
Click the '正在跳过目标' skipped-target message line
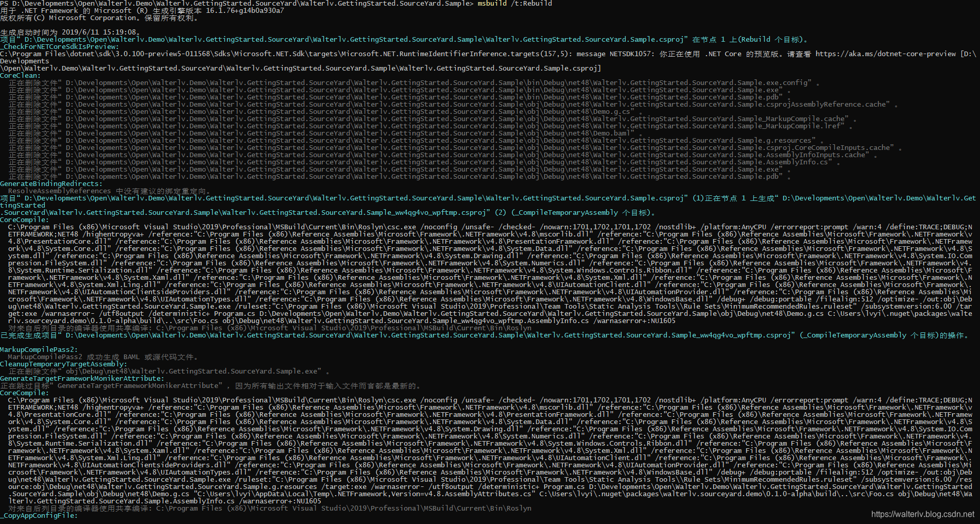[212, 385]
